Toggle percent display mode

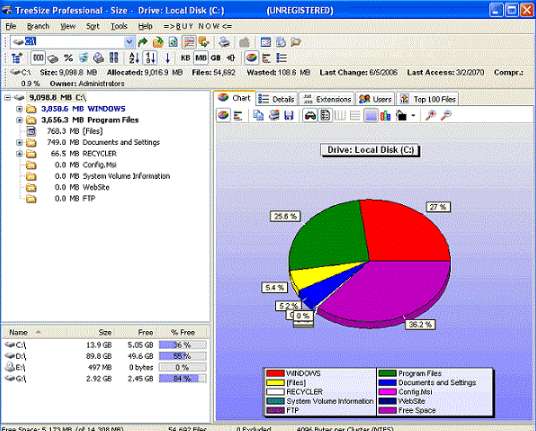pos(68,58)
